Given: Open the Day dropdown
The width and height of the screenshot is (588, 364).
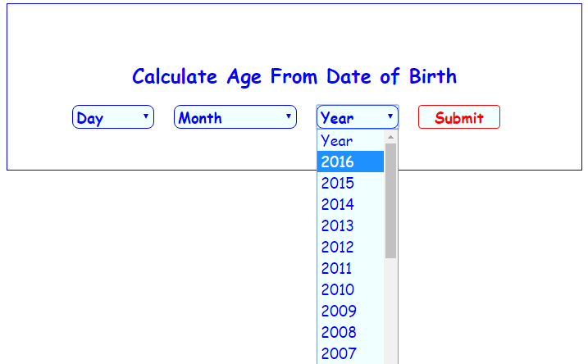Looking at the screenshot, I should click(x=113, y=117).
